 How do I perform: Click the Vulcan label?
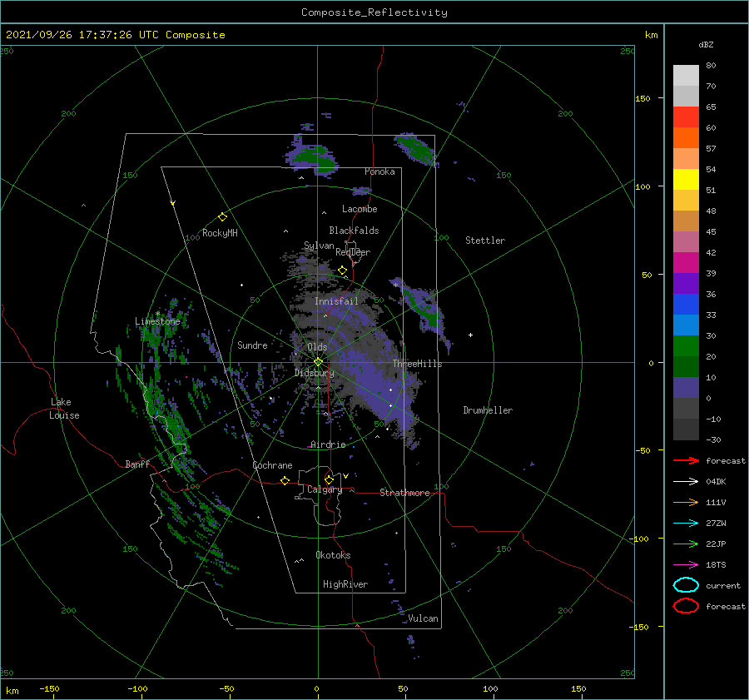coord(423,618)
